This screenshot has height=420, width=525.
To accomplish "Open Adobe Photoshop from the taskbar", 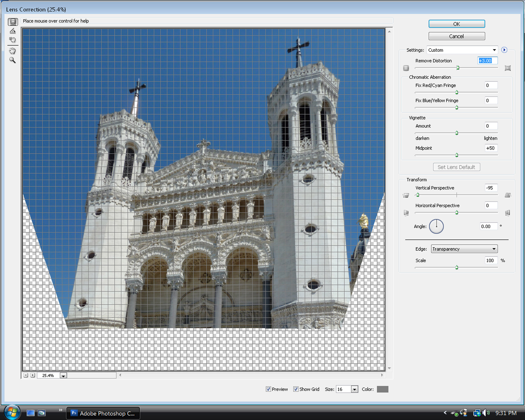I will point(103,413).
